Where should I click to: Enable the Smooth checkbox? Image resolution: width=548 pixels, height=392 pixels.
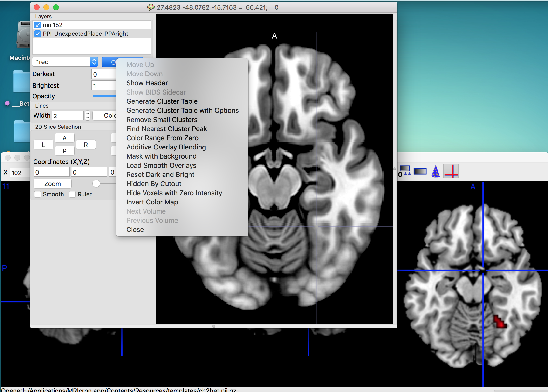38,194
